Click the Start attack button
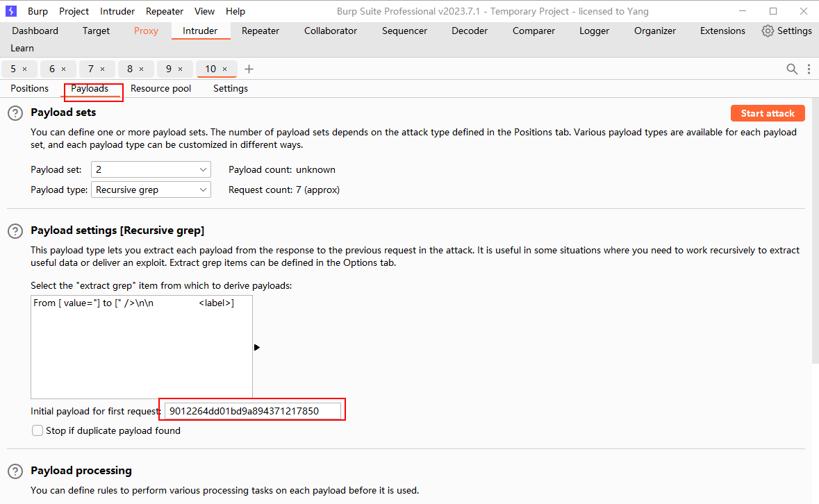The image size is (819, 504). point(767,113)
